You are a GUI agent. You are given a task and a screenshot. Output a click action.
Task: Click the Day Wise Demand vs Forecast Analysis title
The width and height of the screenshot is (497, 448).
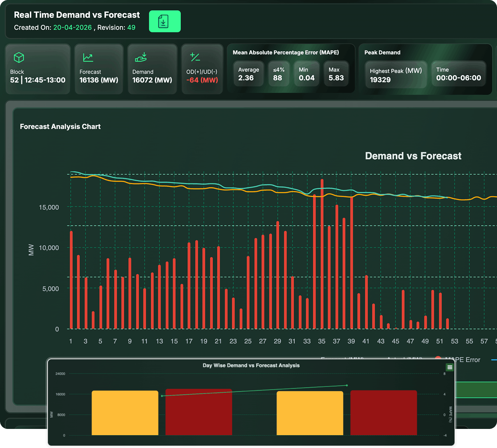coord(251,365)
